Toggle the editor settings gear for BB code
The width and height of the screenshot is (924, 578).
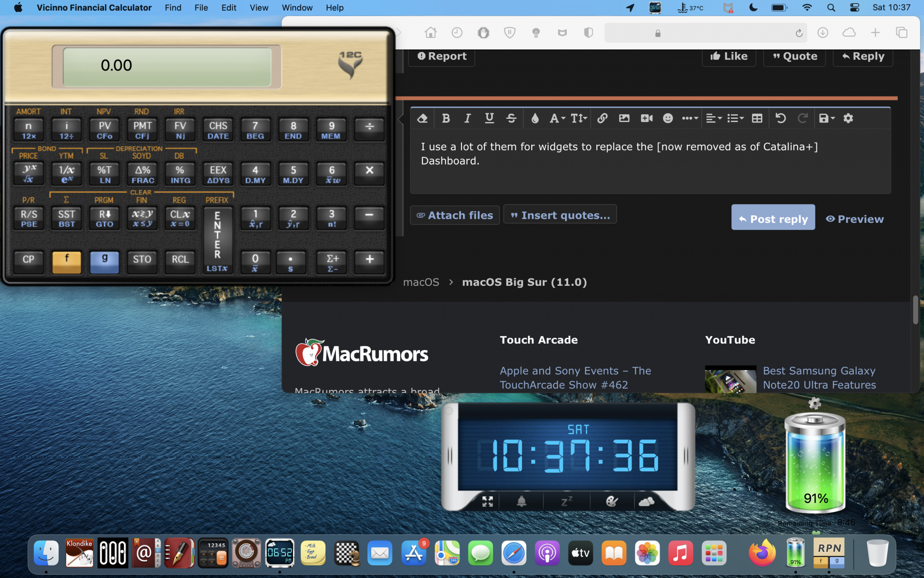[848, 118]
